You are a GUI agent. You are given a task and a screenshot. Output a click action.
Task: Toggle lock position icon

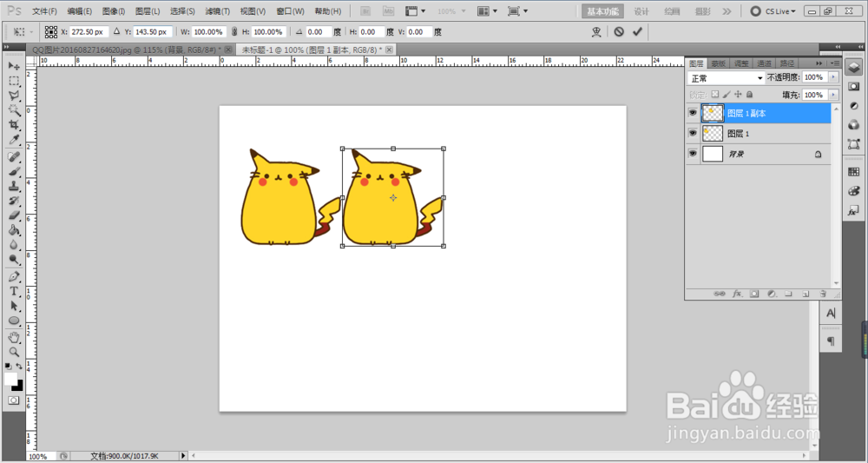point(738,95)
